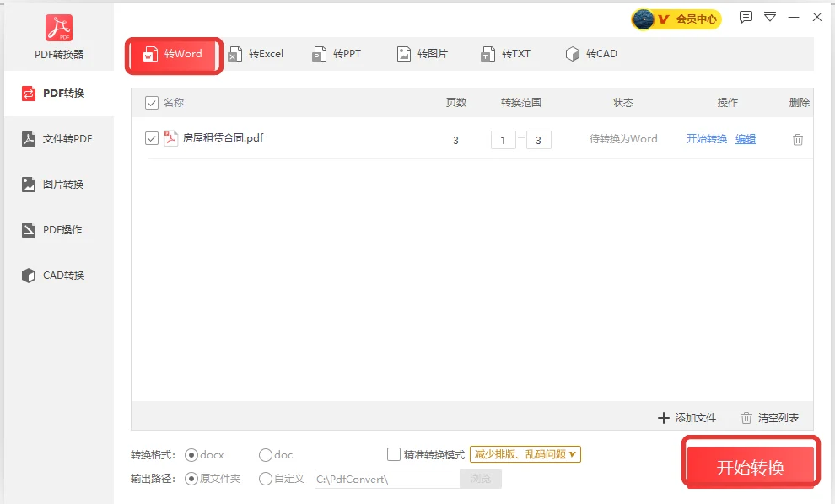The image size is (835, 504).
Task: Switch to the 转CAD tab
Action: (591, 54)
